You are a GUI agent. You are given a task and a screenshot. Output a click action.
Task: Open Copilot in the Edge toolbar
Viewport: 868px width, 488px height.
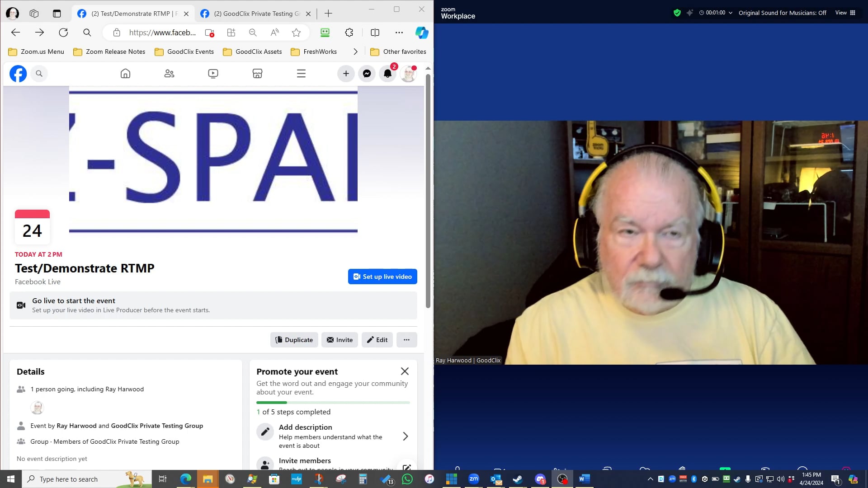[x=421, y=33]
